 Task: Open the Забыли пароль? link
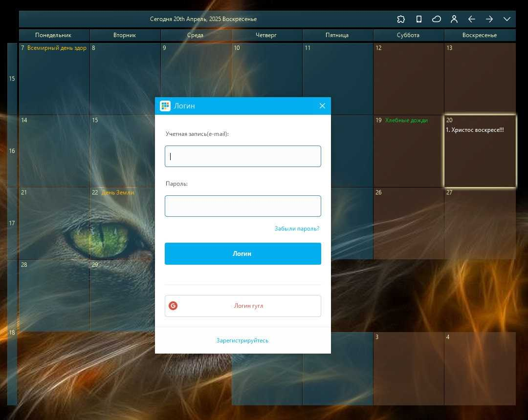pyautogui.click(x=297, y=229)
